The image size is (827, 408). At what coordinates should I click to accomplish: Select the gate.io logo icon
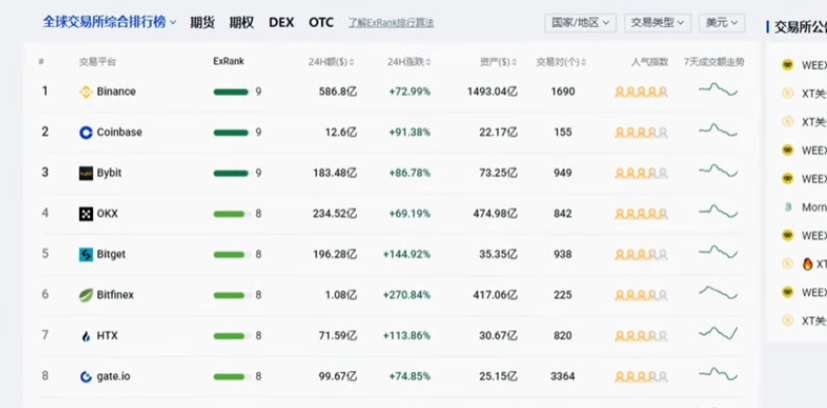click(85, 377)
